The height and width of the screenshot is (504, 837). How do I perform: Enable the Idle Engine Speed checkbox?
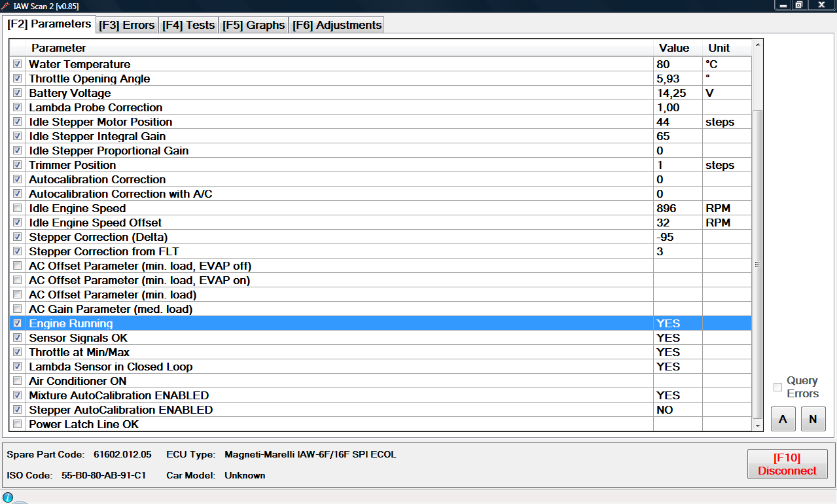[x=17, y=208]
